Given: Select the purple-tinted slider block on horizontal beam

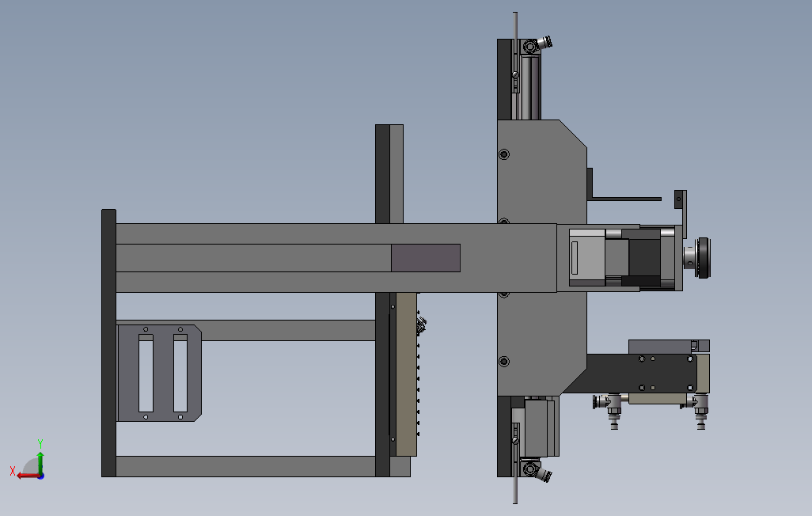Looking at the screenshot, I should coord(426,258).
